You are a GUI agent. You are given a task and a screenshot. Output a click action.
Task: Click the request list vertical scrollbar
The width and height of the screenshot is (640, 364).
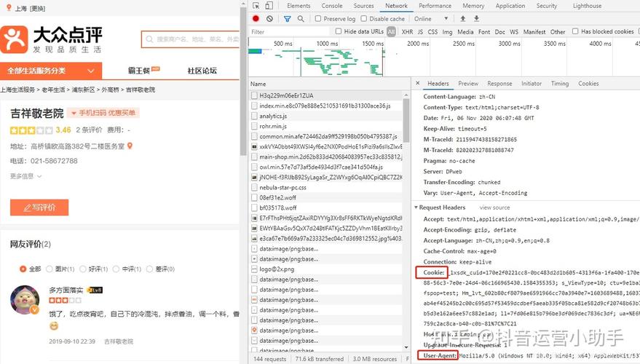pyautogui.click(x=406, y=121)
